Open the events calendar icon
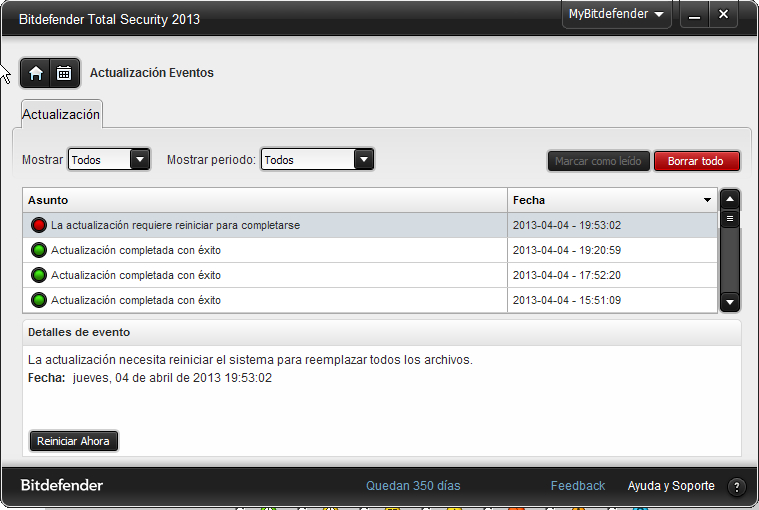 pyautogui.click(x=64, y=73)
